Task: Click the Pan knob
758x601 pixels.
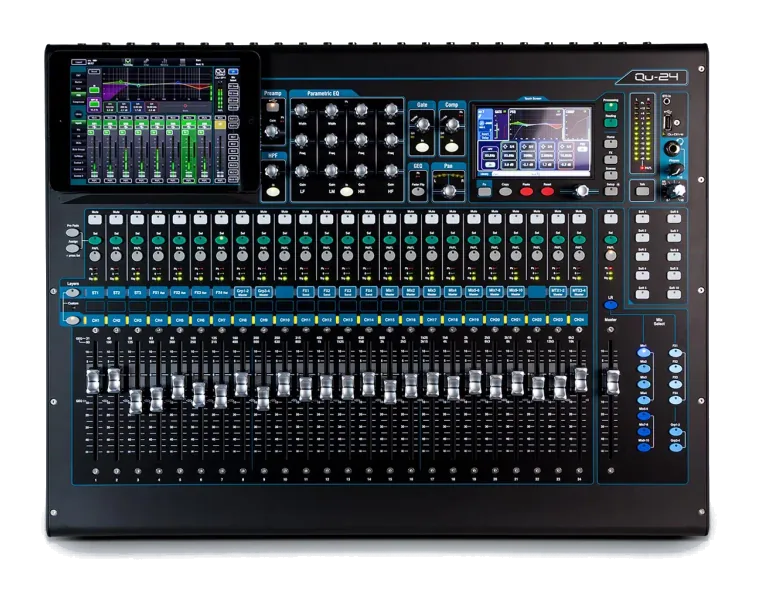Action: pos(449,191)
